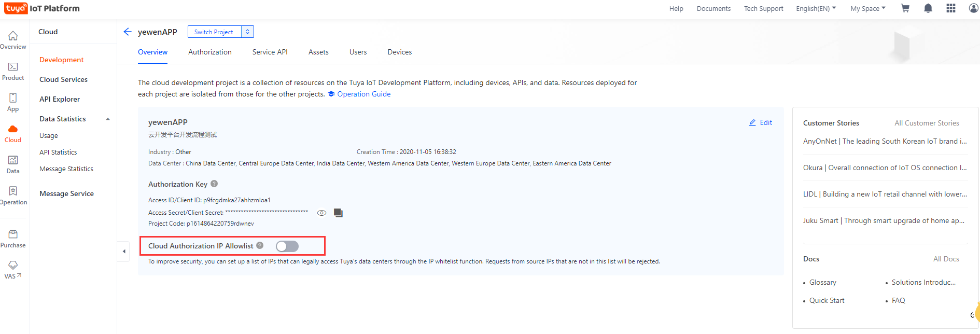The width and height of the screenshot is (980, 334).
Task: Open Message Service menu item
Action: pyautogui.click(x=67, y=193)
